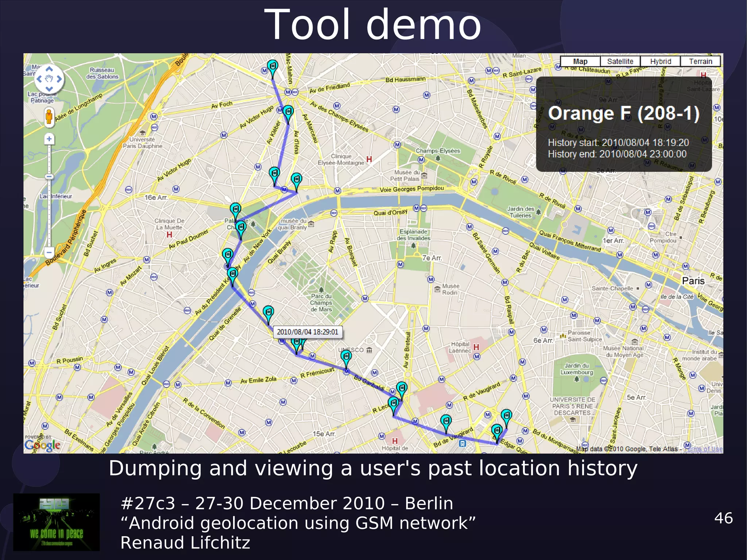Screen dimensions: 747x560
Task: Click Jardin du Luxembourg label
Action: pos(577,369)
